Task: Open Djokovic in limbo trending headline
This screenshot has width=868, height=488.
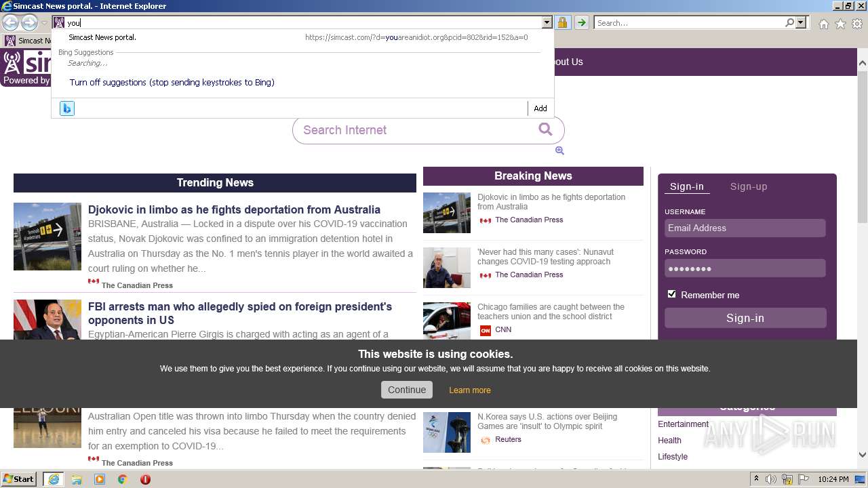Action: tap(234, 210)
